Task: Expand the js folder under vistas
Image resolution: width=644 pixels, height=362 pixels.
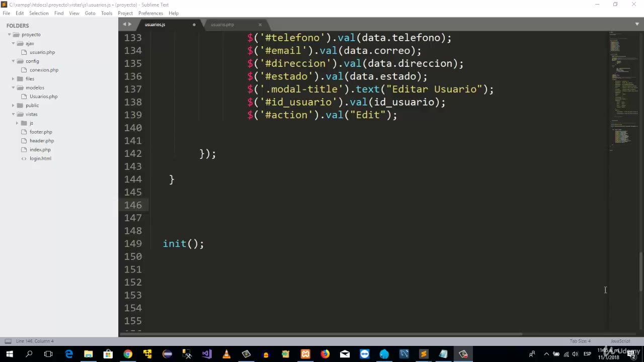Action: click(17, 123)
